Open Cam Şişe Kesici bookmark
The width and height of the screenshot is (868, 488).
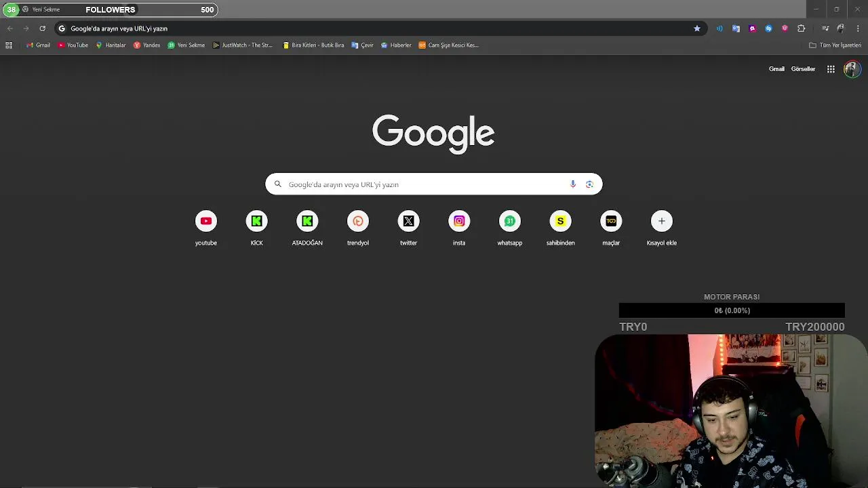[x=449, y=45]
